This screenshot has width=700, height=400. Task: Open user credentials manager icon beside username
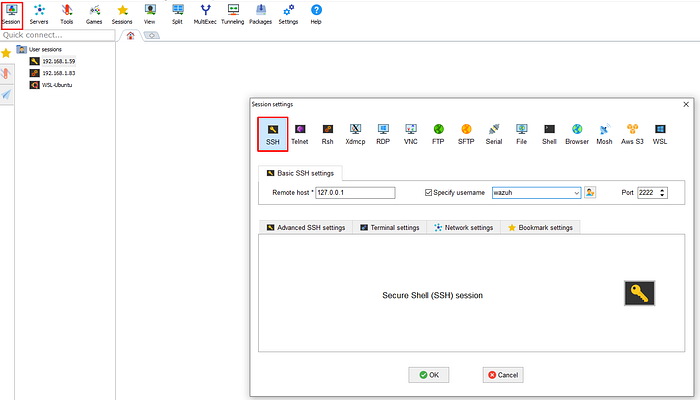coord(590,192)
